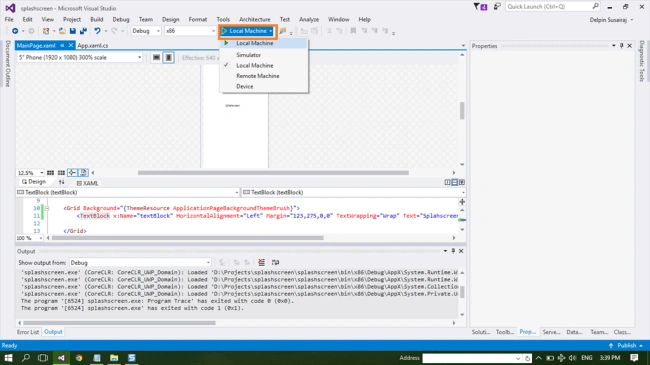This screenshot has width=650, height=365.
Task: Open the Debug configuration dropdown
Action: click(x=146, y=31)
